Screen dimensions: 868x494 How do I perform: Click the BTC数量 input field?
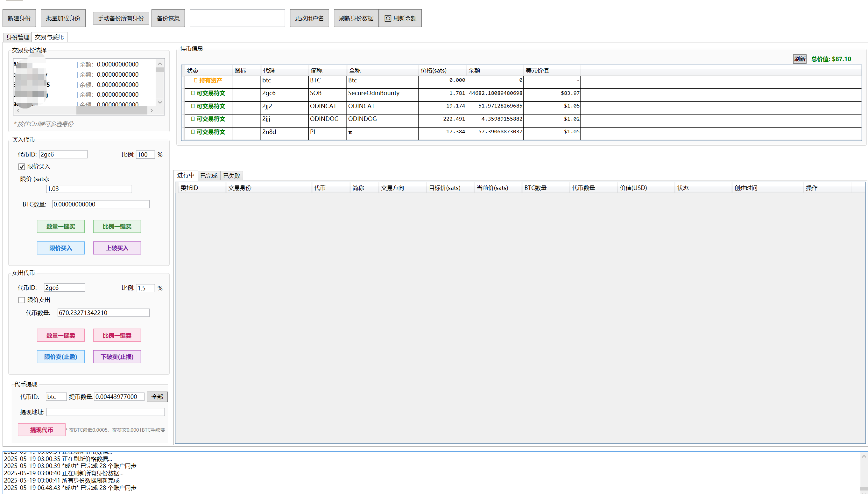point(101,204)
